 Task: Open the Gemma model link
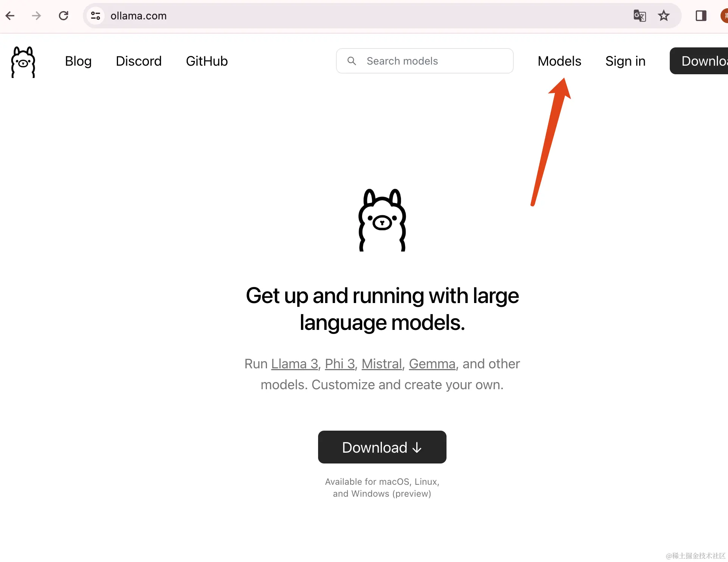432,364
